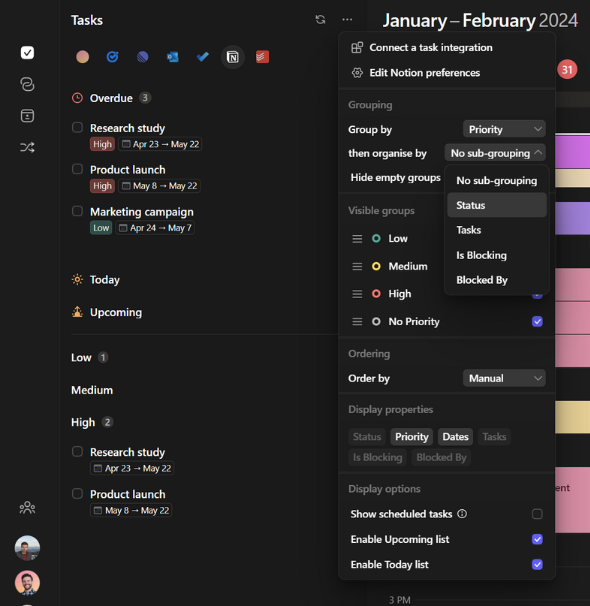The height and width of the screenshot is (606, 590).
Task: Toggle Dates display property chip
Action: (x=455, y=437)
